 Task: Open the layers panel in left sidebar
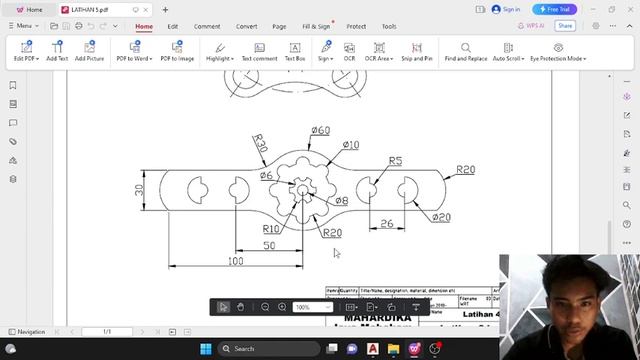click(13, 179)
